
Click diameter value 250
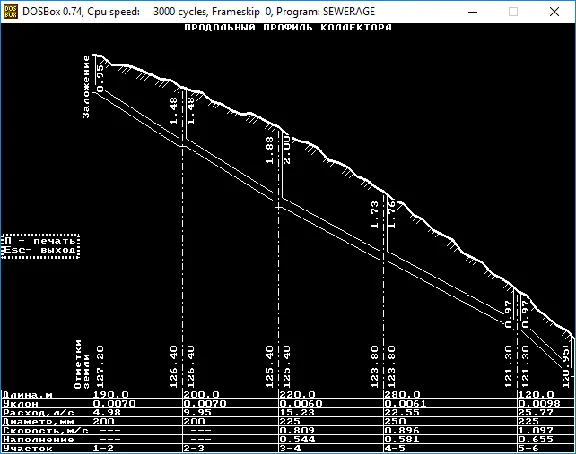395,421
